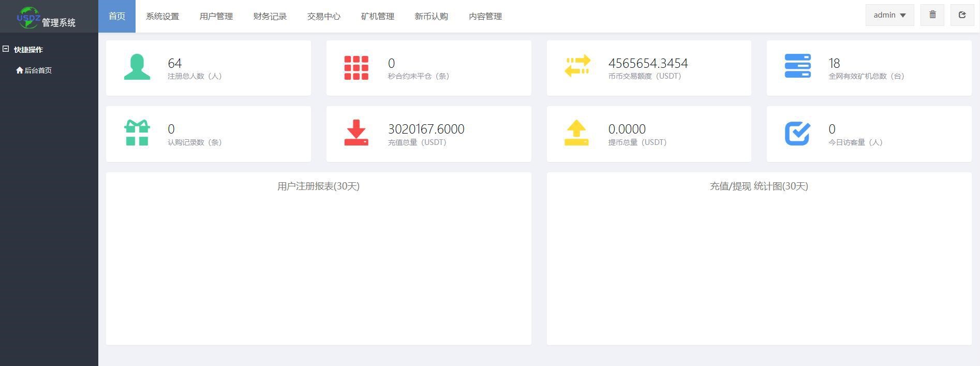This screenshot has height=366, width=980.
Task: Click the green user icon for registered users
Action: click(137, 67)
